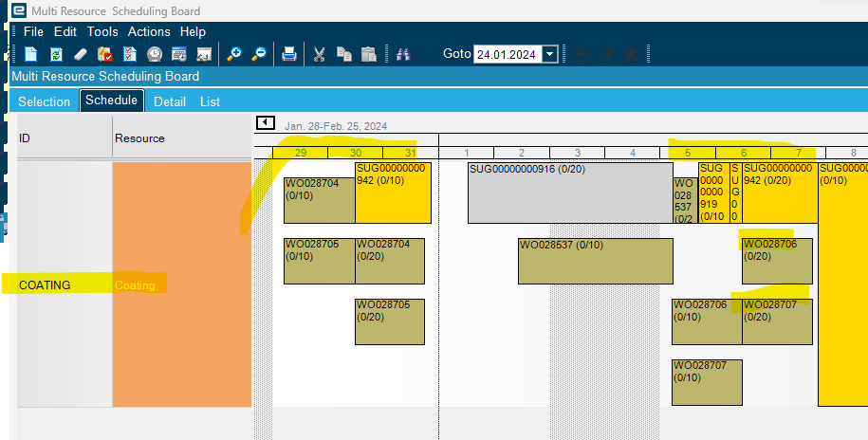868x440 pixels.
Task: Click the Cut scissors icon
Action: (x=319, y=54)
